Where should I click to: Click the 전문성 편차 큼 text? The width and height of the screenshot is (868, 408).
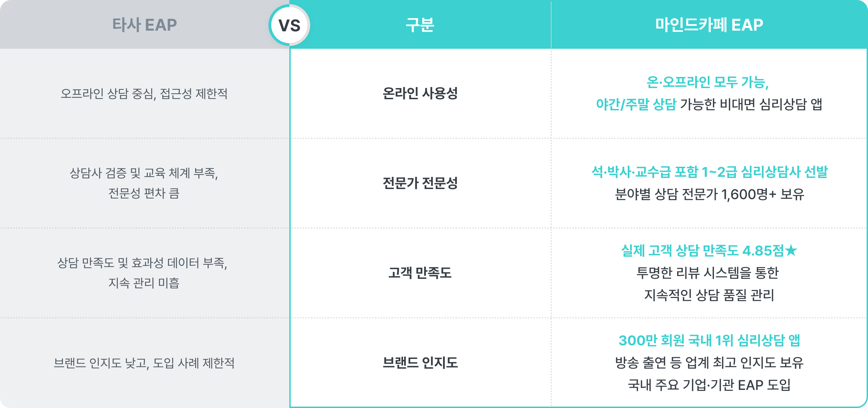tap(144, 193)
